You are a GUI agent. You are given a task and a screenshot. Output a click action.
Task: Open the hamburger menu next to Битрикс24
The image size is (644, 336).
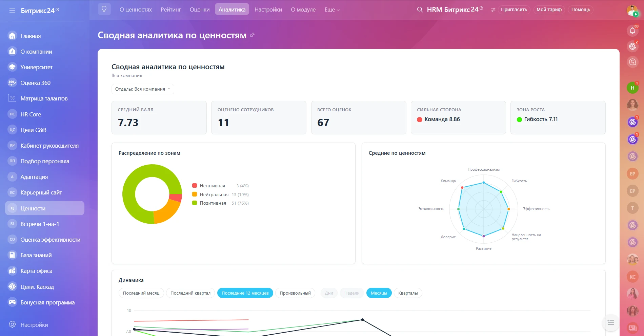click(12, 11)
